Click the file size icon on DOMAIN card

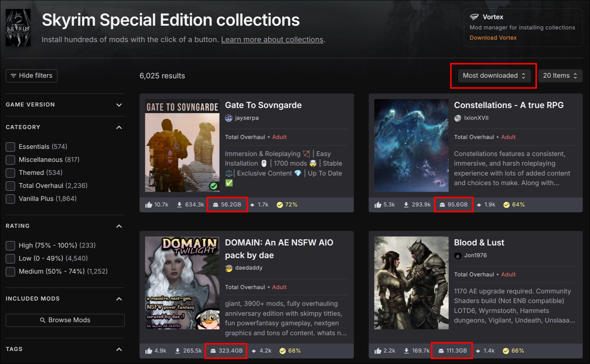point(213,351)
